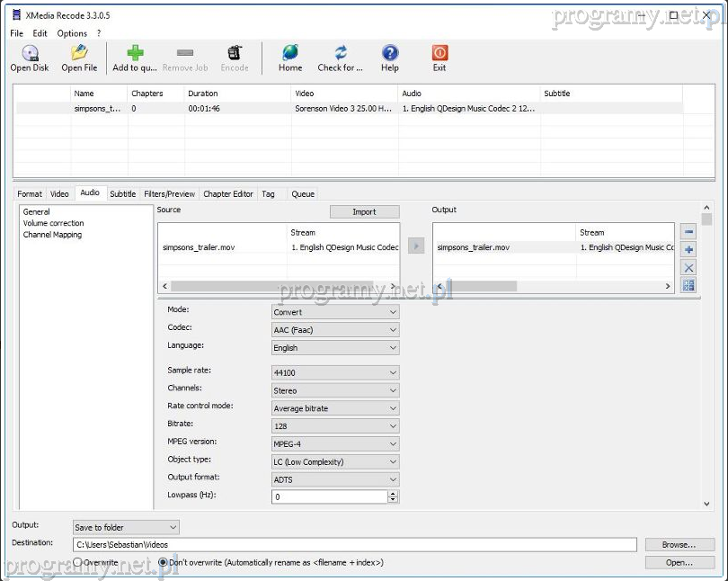This screenshot has width=728, height=581.
Task: Click the minus remove stream icon
Action: click(x=688, y=232)
